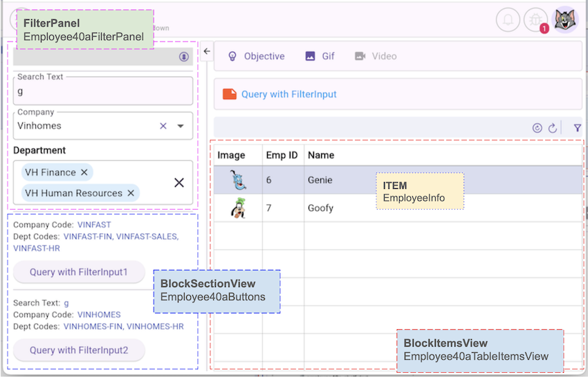
Task: Click the round icon in filter panel header
Action: tap(184, 57)
